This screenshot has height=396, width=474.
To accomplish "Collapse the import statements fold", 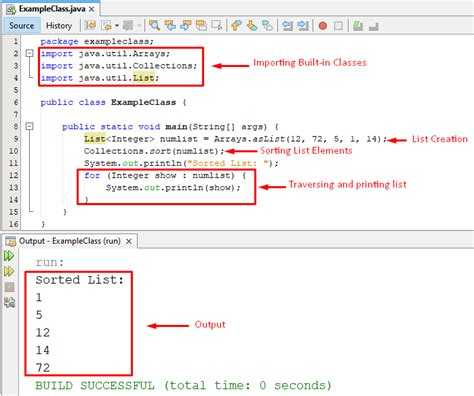I will click(x=30, y=53).
